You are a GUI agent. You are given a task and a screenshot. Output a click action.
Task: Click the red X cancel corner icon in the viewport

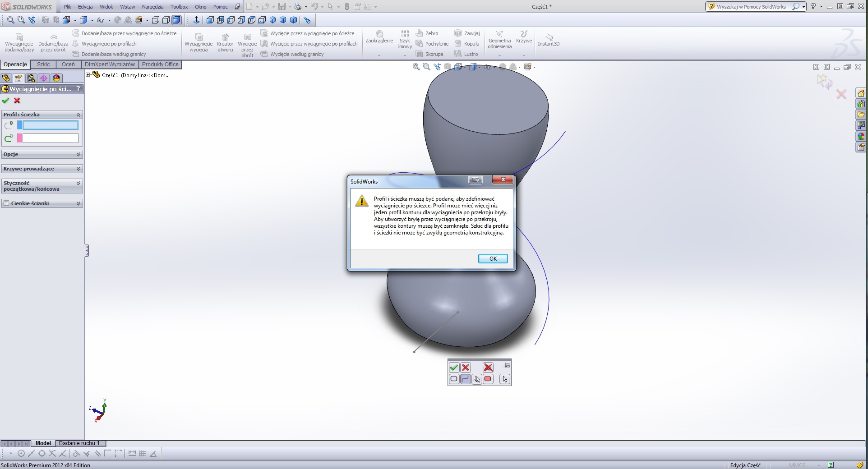pos(841,94)
